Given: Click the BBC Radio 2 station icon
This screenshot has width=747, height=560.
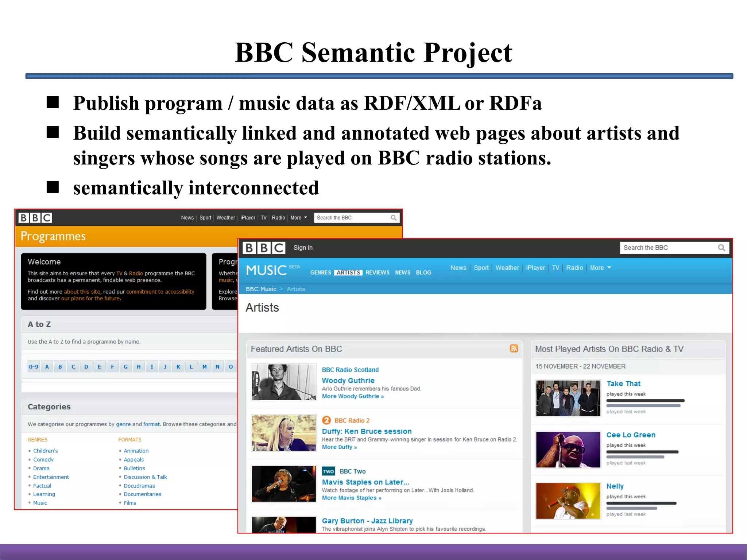Looking at the screenshot, I should (x=326, y=420).
